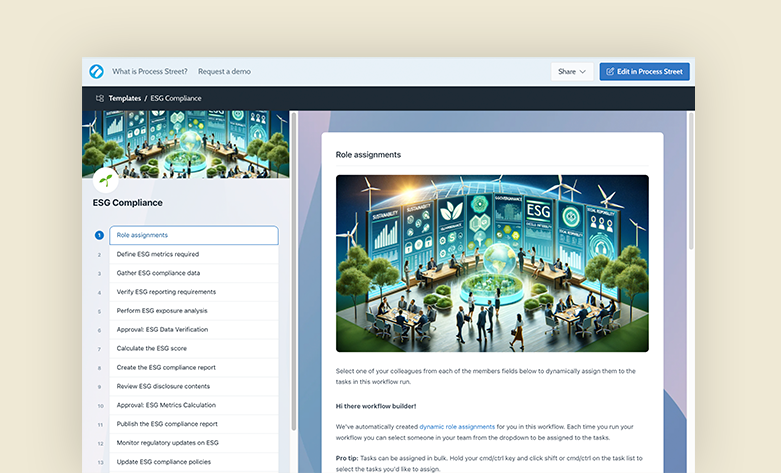Click the Pro tip: bold text

coord(347,458)
